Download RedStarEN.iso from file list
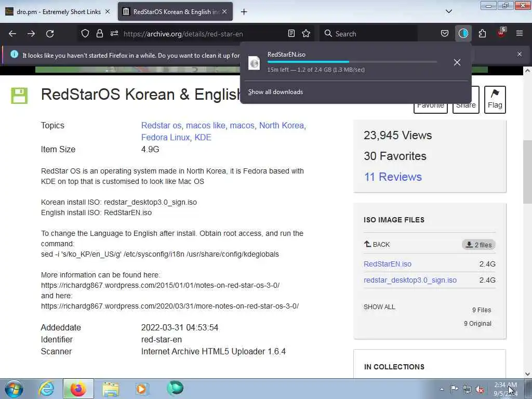This screenshot has height=399, width=532. click(388, 264)
